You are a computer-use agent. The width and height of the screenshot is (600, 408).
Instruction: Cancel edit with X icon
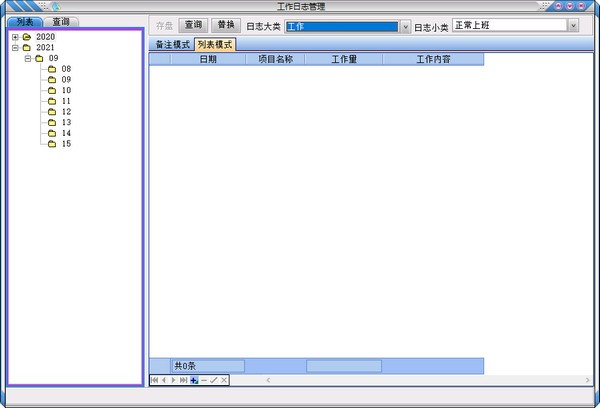click(224, 380)
